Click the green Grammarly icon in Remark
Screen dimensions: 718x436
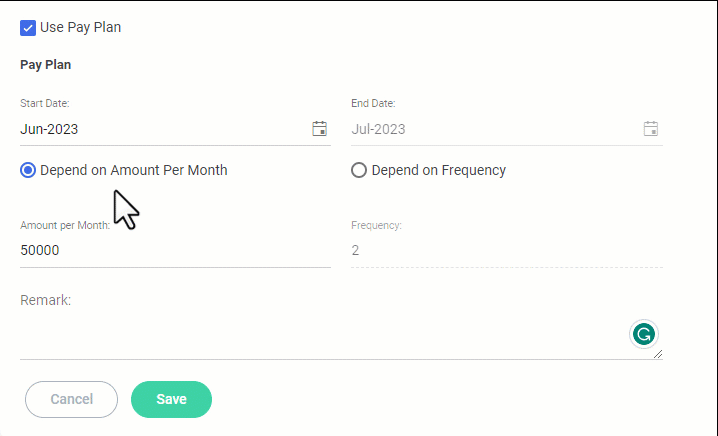click(x=644, y=334)
